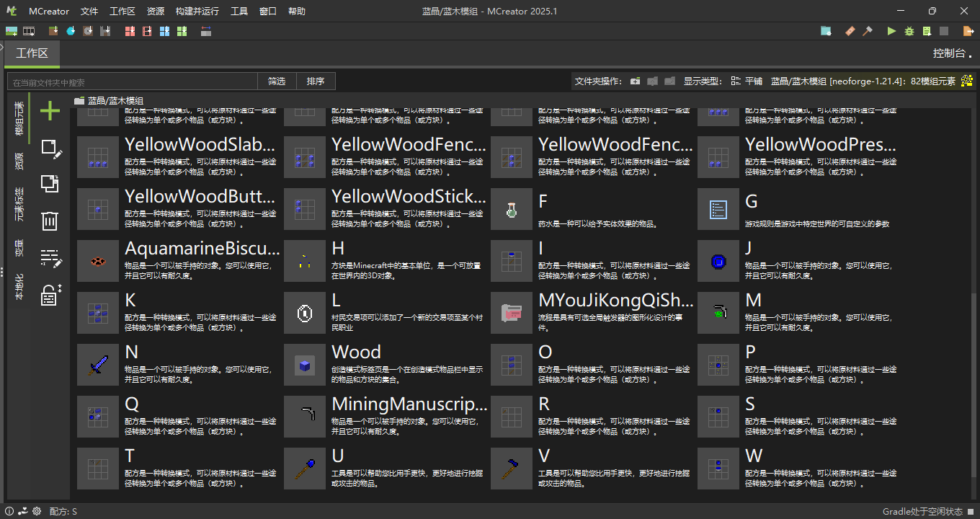Open the 排序 sort dropdown
Image resolution: width=980 pixels, height=519 pixels.
(x=316, y=81)
